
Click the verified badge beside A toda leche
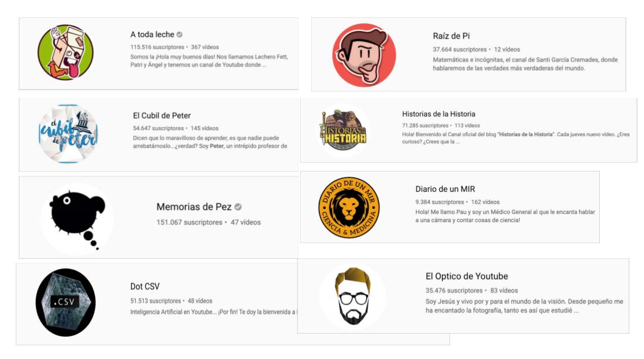(x=179, y=35)
